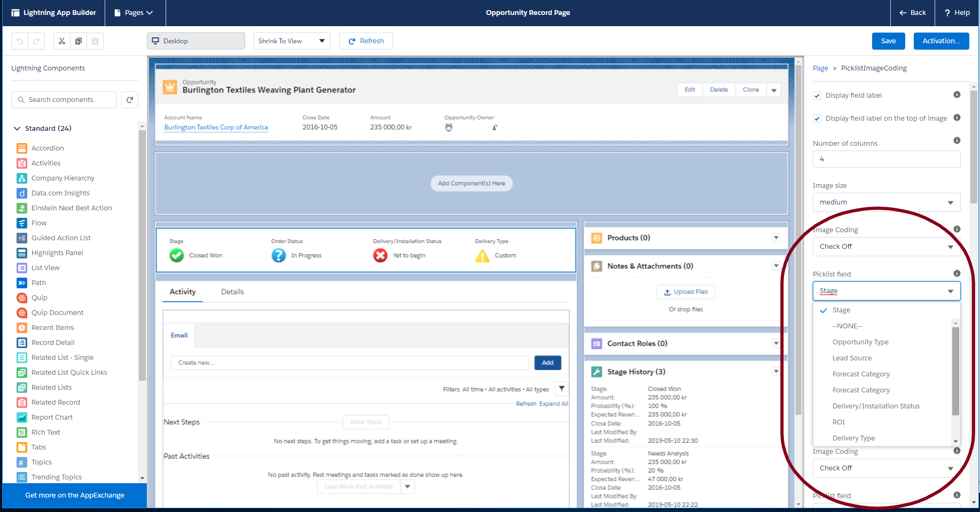
Task: Open the Shrink To View dropdown
Action: (x=292, y=41)
